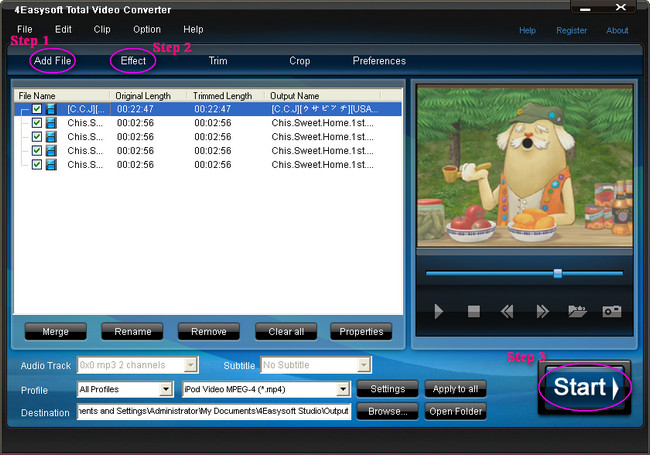
Task: Select the film icon of the [C.C.J] row
Action: (51, 109)
